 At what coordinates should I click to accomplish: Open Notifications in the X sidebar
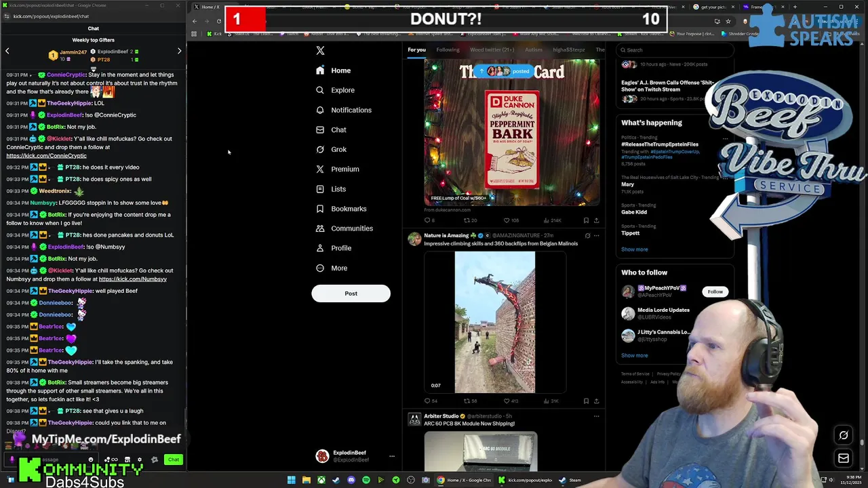pyautogui.click(x=343, y=110)
